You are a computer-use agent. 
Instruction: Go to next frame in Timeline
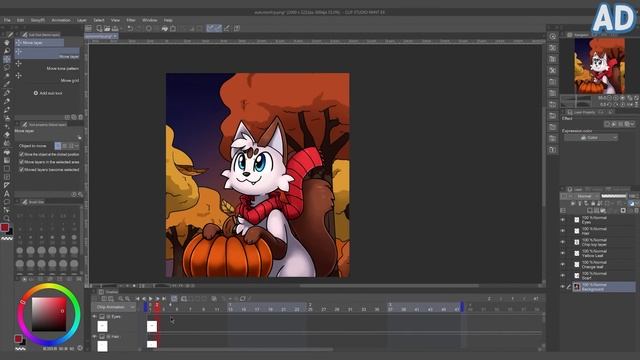[x=157, y=299]
